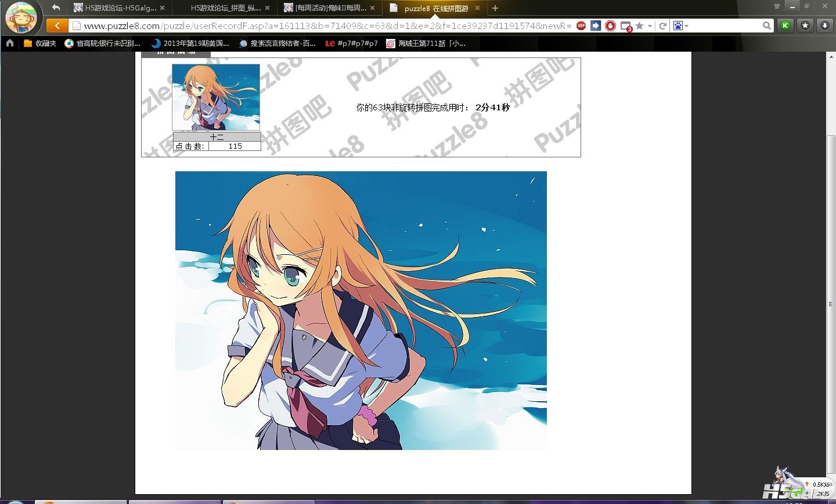Click the ABP Adblock Plus icon
This screenshot has height=504, width=836.
(581, 26)
